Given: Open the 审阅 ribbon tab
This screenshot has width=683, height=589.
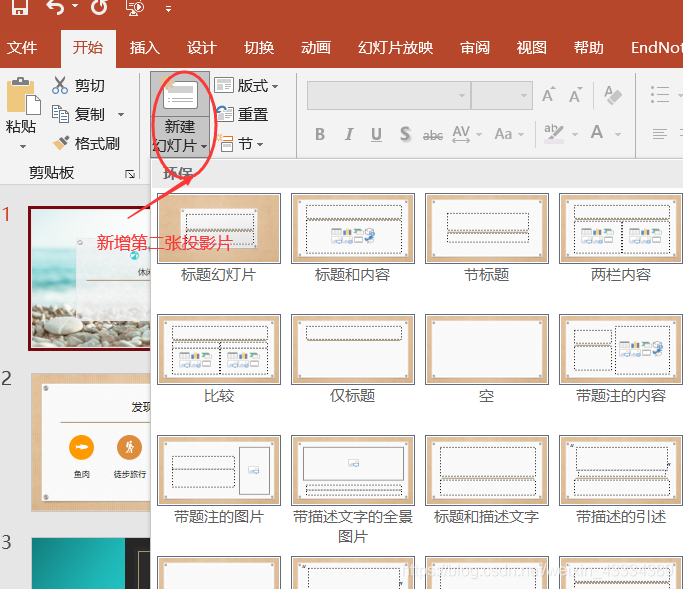Looking at the screenshot, I should coord(475,47).
